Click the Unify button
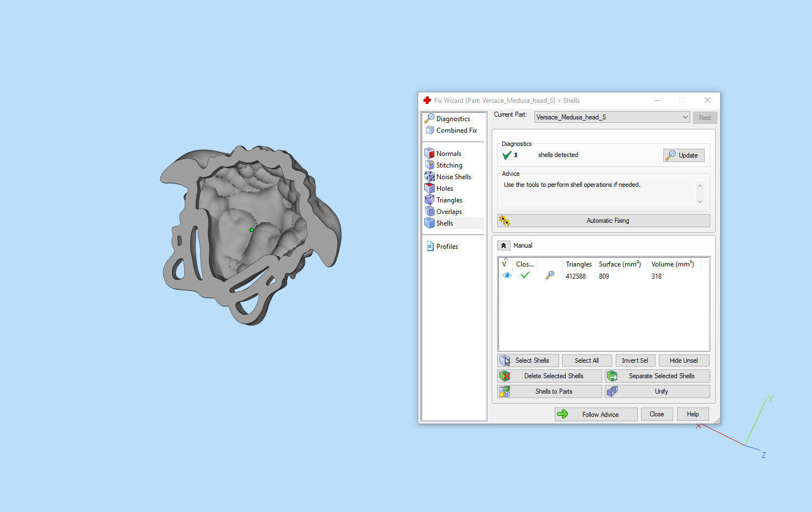The image size is (812, 512). [x=657, y=391]
